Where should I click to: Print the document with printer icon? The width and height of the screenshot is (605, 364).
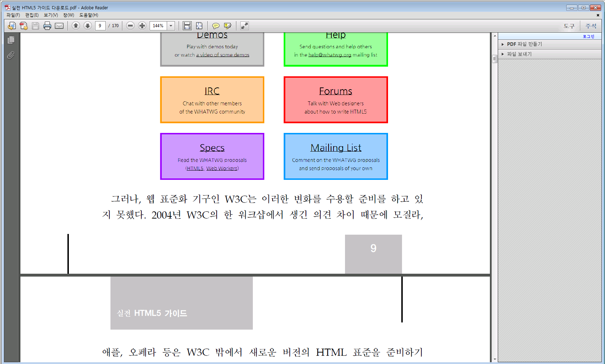[47, 26]
